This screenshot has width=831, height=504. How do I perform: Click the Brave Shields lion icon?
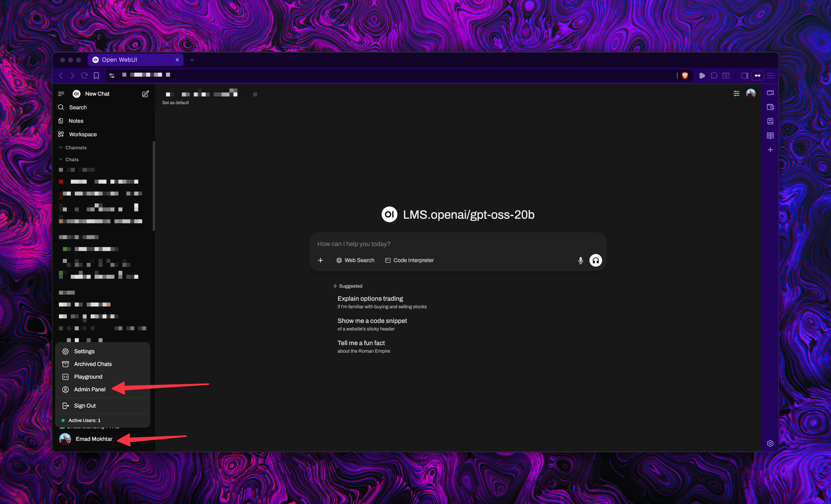[685, 76]
